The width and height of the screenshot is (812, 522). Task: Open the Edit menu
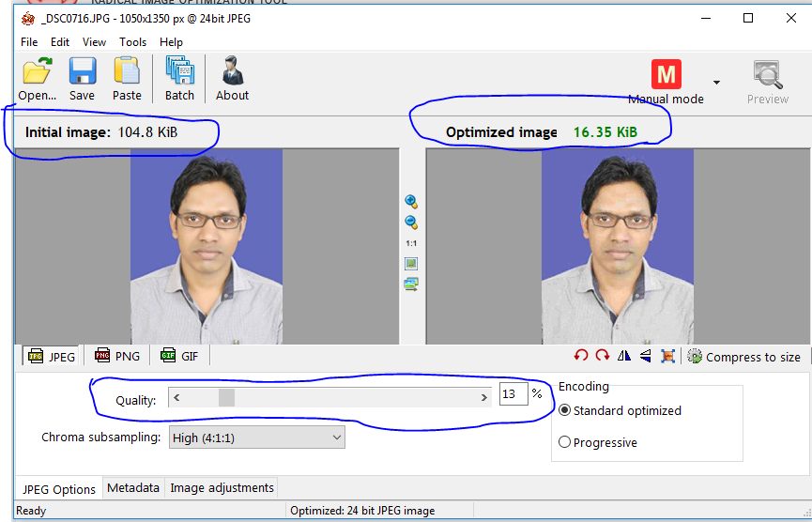(x=60, y=42)
